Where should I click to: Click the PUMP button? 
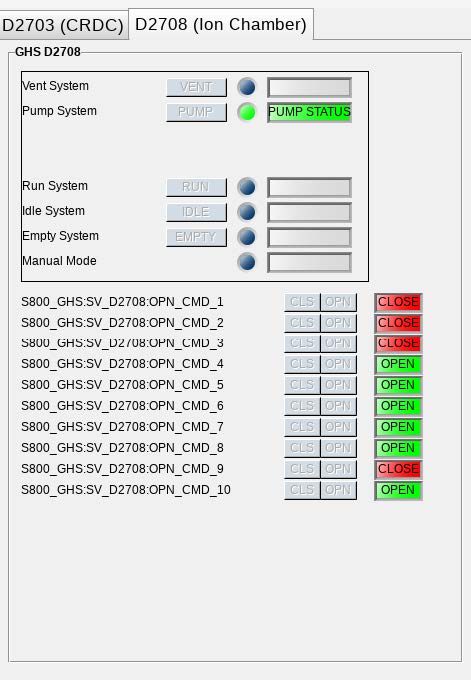click(196, 112)
